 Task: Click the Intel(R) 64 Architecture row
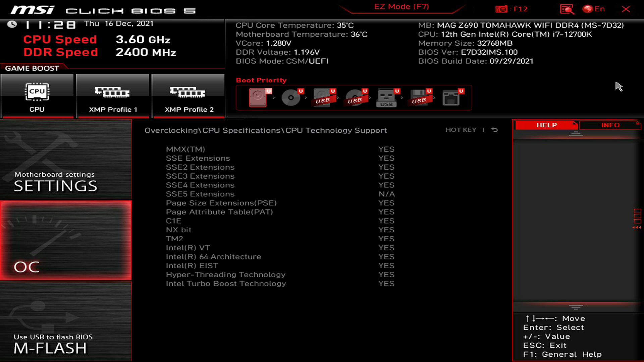(x=280, y=257)
